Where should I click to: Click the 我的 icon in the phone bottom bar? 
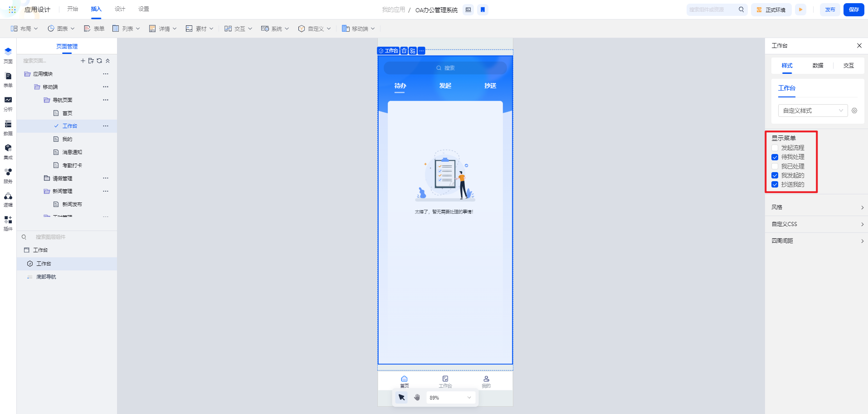click(x=486, y=379)
